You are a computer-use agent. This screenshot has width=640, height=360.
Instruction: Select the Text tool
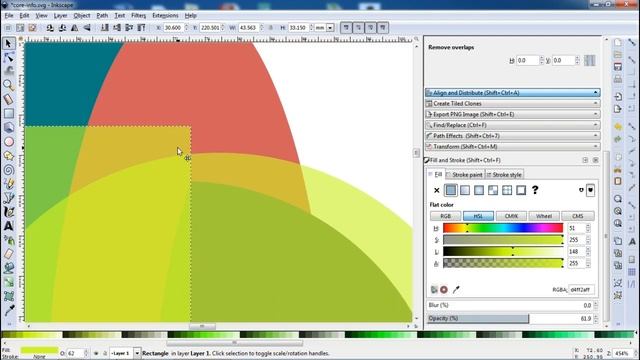click(x=9, y=226)
